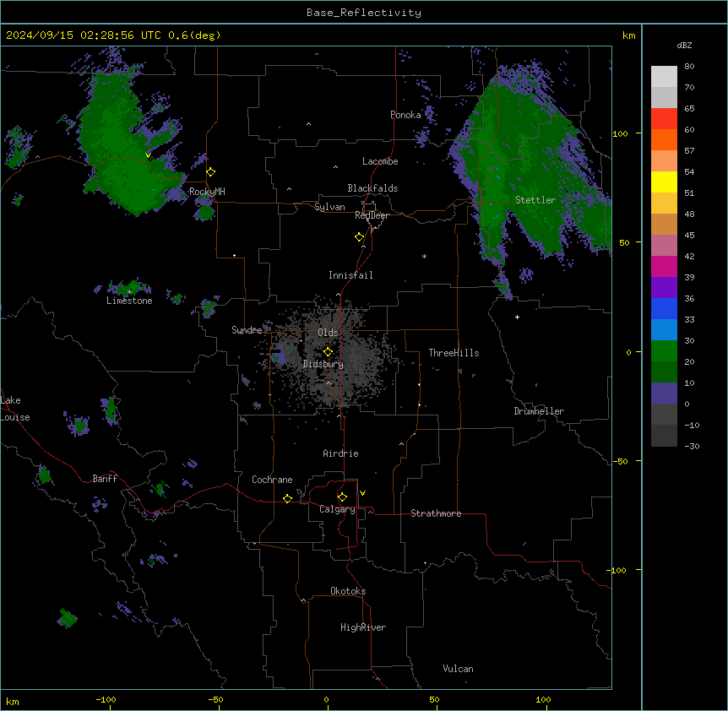The height and width of the screenshot is (711, 728).
Task: Click the Strathmore town label
Action: (x=436, y=513)
